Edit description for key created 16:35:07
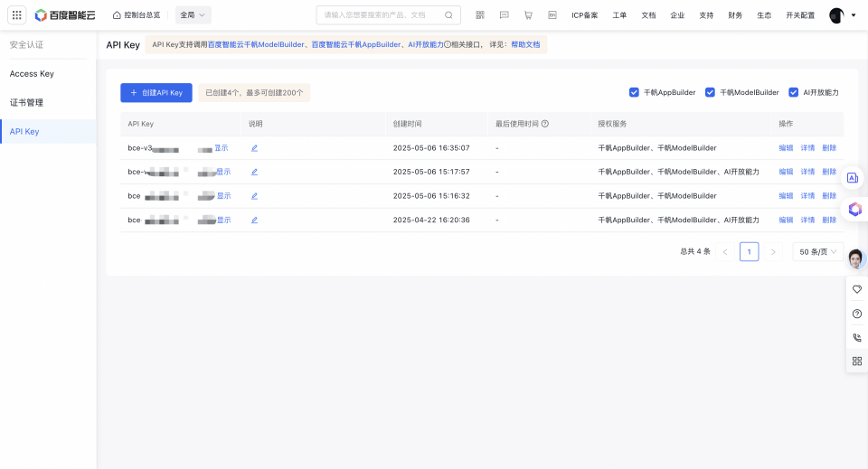 [x=255, y=147]
